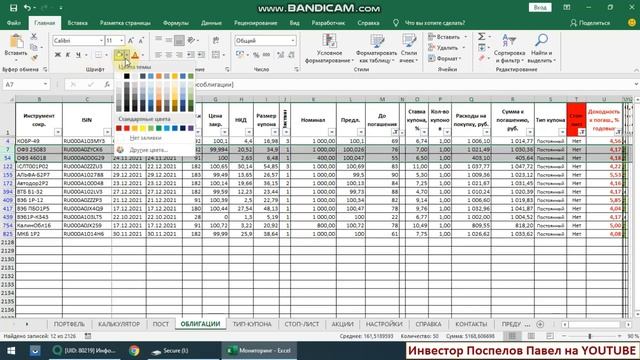The width and height of the screenshot is (640, 360).
Task: Open the Windows Start button
Action: pyautogui.click(x=11, y=351)
